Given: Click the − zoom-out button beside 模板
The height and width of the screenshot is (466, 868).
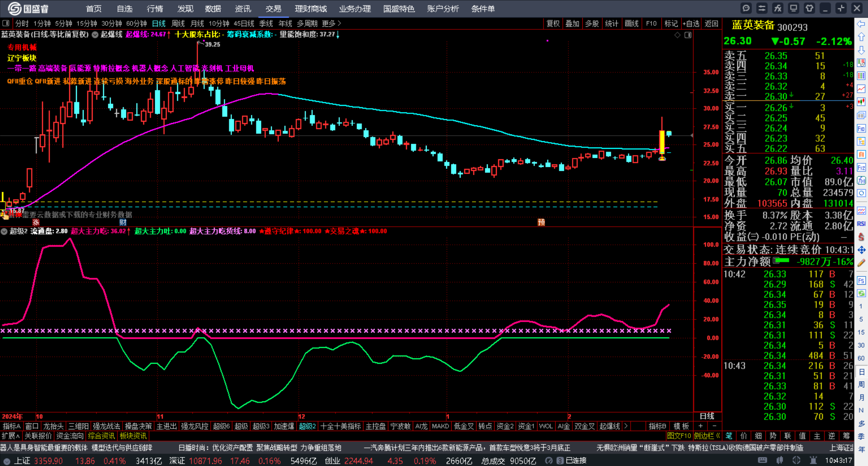Looking at the screenshot, I should [x=714, y=426].
